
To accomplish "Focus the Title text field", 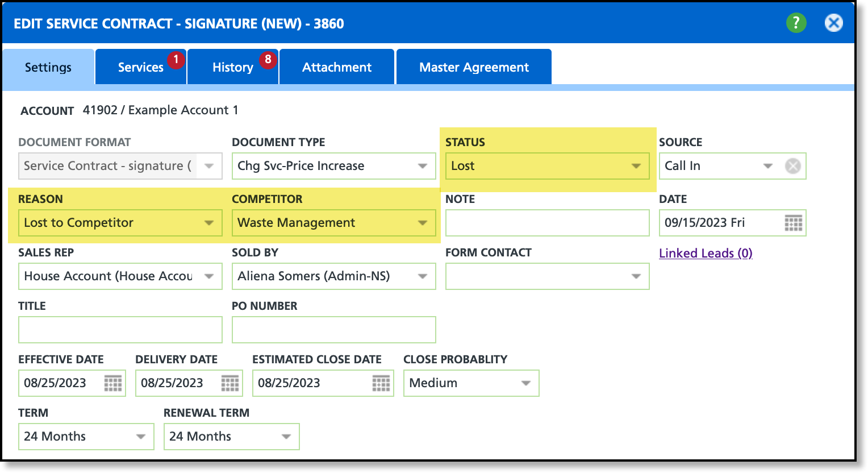I will (x=120, y=330).
